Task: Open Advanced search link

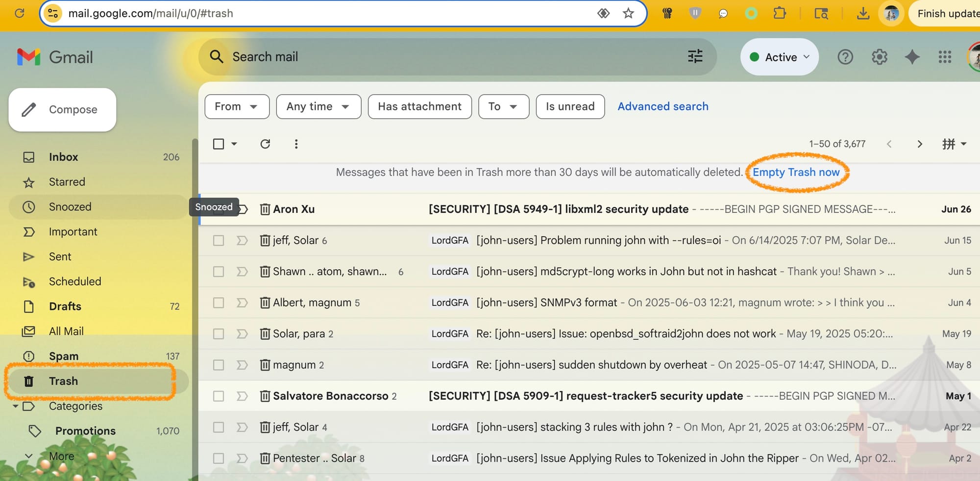Action: point(663,106)
